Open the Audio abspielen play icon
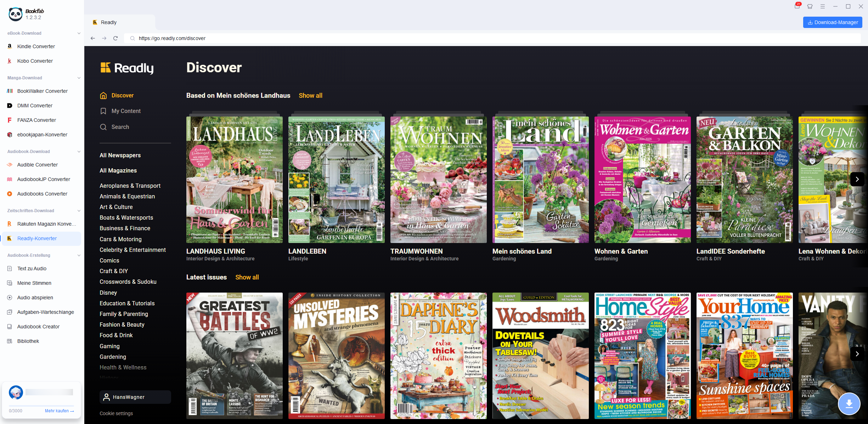This screenshot has height=424, width=868. [10, 298]
